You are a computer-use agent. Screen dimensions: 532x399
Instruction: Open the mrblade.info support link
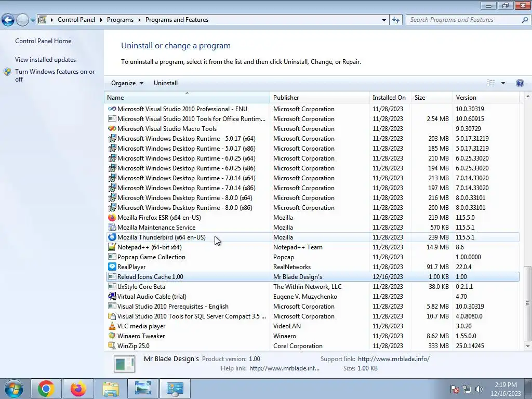pos(394,358)
